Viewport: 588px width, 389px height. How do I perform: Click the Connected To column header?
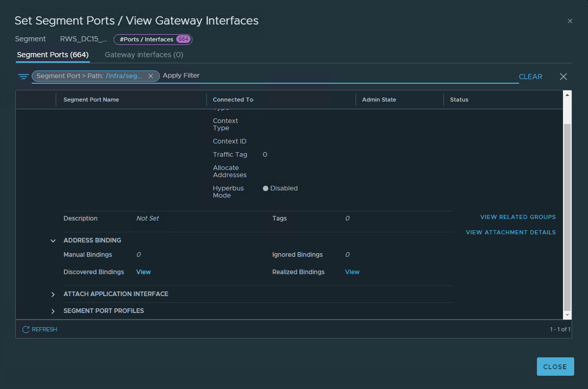pos(233,100)
